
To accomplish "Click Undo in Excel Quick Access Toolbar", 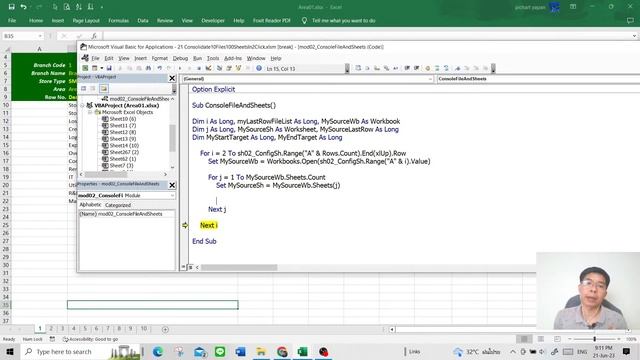I will (24, 7).
